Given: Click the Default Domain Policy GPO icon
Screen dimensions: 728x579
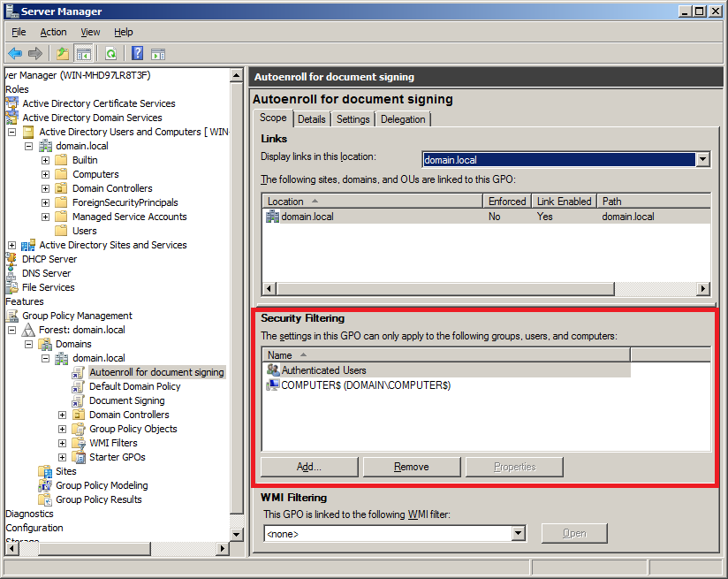Looking at the screenshot, I should tap(79, 386).
